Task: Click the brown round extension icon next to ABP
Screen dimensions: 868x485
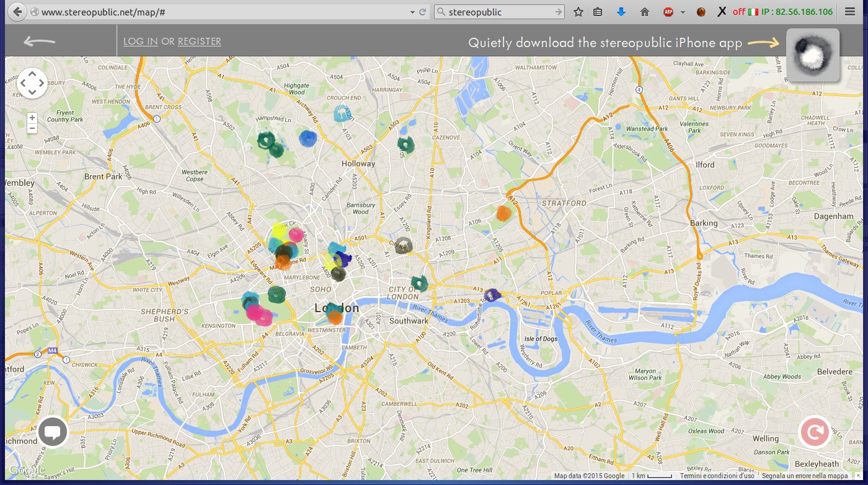Action: (x=701, y=12)
